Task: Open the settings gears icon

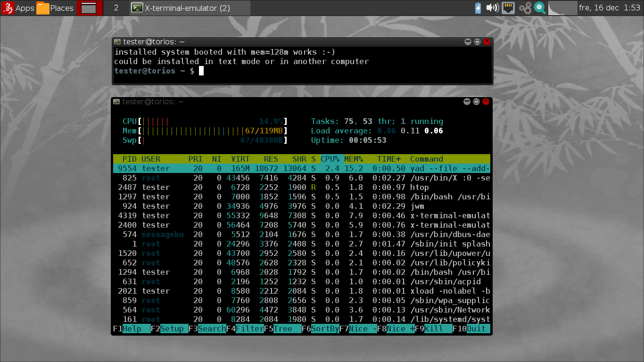Action: pyautogui.click(x=525, y=8)
